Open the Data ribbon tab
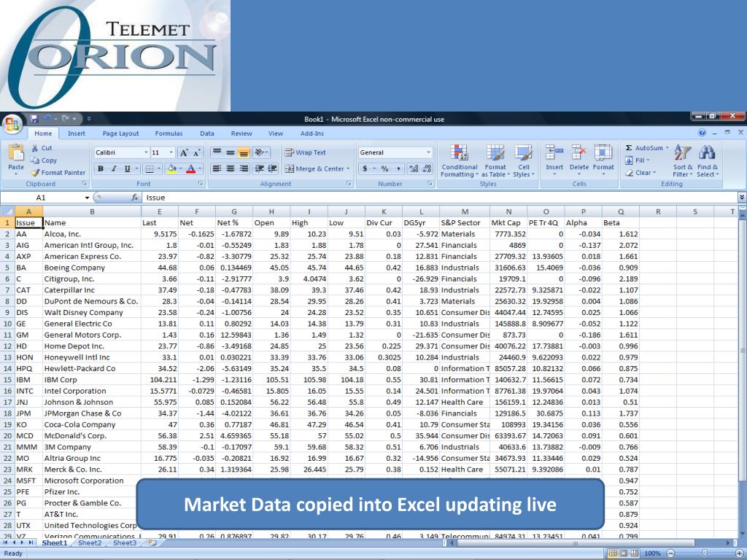The image size is (747, 560). coord(206,133)
